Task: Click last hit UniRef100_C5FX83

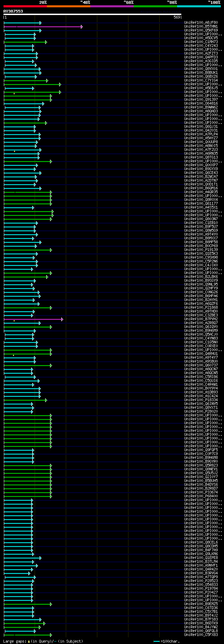Action: click(201, 635)
